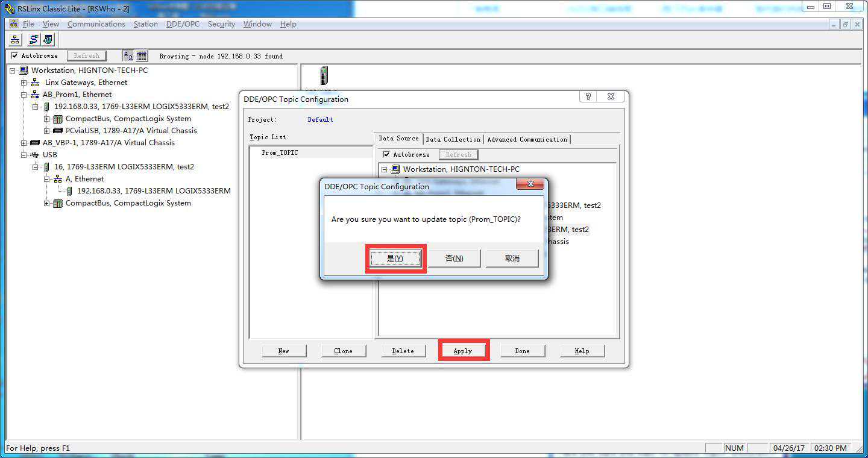Open the DDE/OPC menu

(183, 24)
